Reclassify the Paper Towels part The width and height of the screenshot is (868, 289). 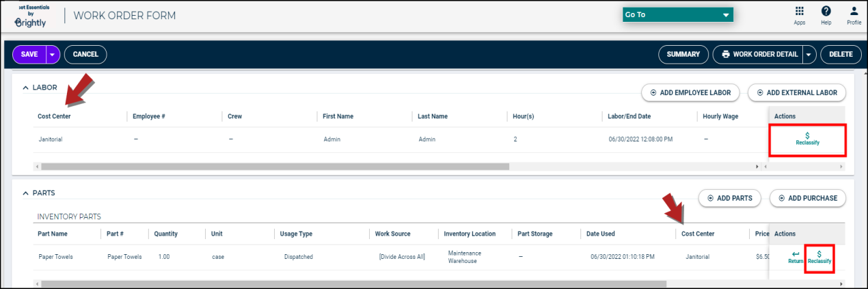(x=819, y=258)
